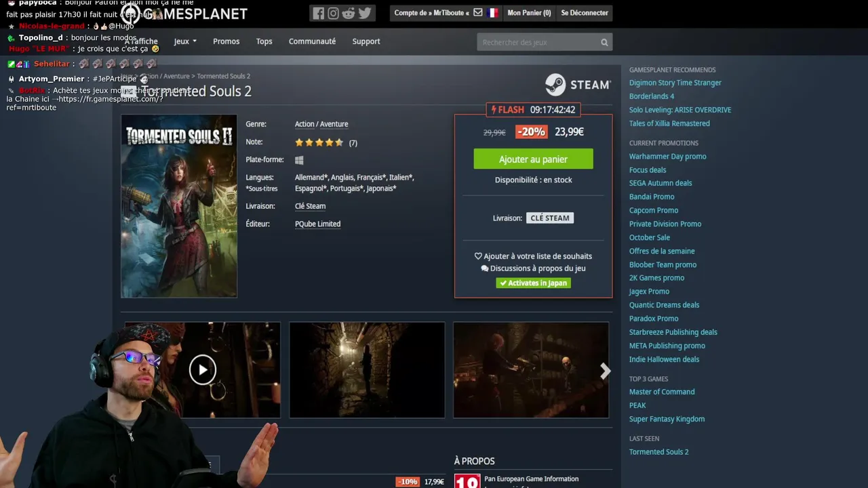
Task: Open Indie Halloween deals
Action: pyautogui.click(x=664, y=359)
